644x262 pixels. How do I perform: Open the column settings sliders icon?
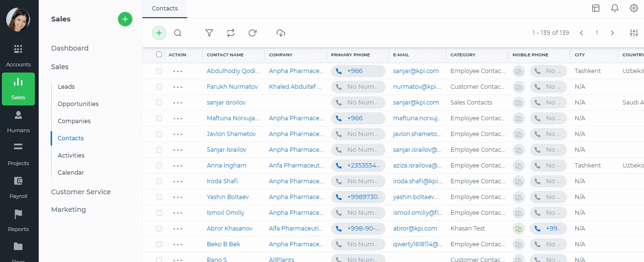pyautogui.click(x=634, y=33)
